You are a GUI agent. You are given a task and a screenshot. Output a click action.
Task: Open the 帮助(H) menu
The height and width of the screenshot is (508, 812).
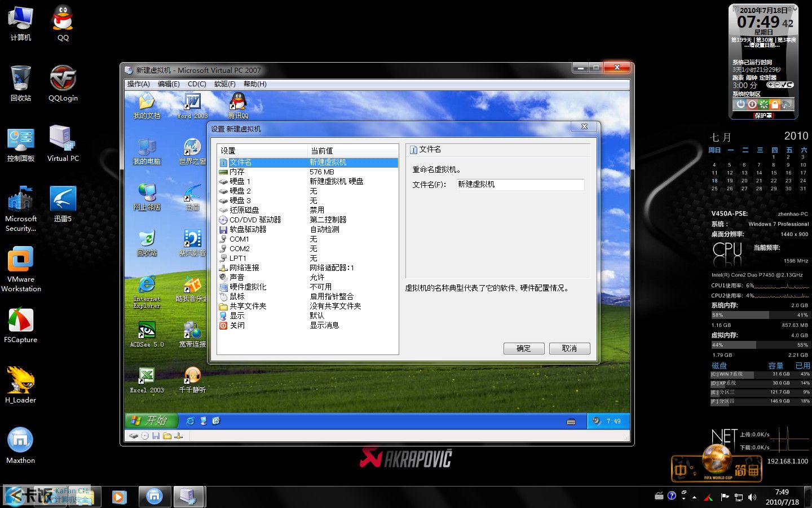coord(255,84)
